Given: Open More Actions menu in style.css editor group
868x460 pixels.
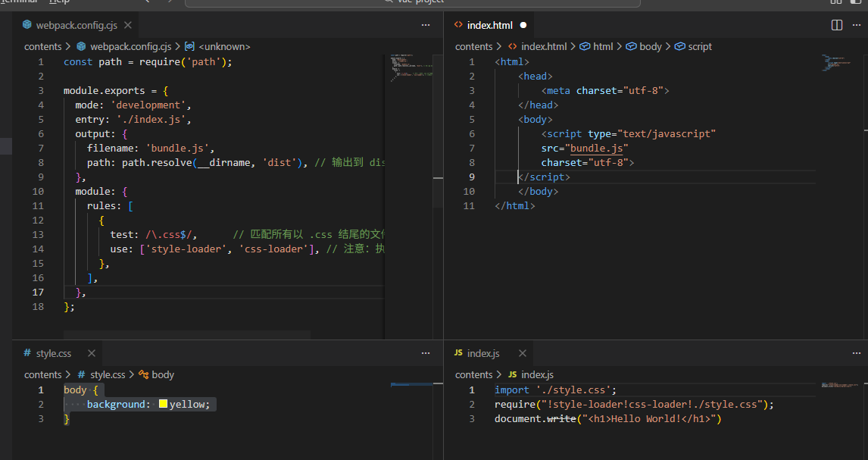Looking at the screenshot, I should tap(425, 353).
